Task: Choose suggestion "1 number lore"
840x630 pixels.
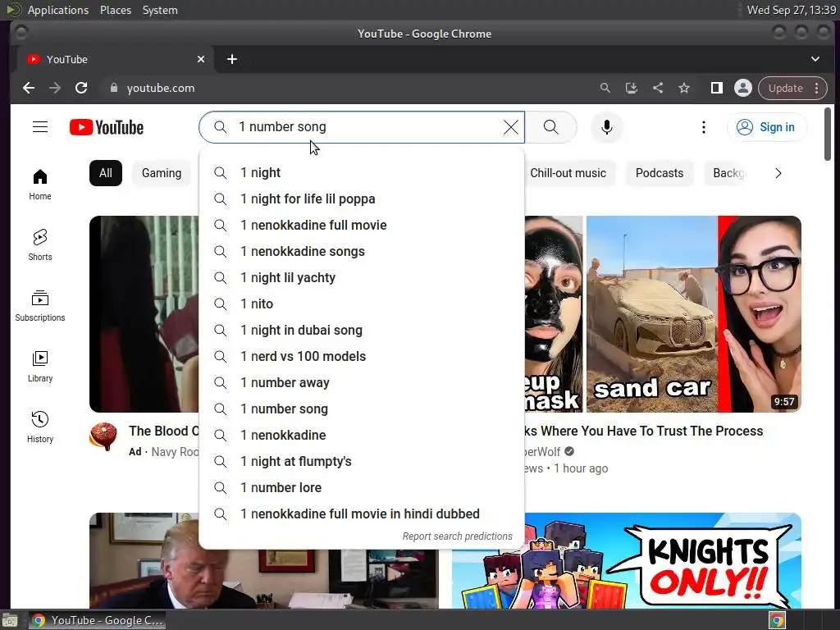Action: click(x=362, y=487)
